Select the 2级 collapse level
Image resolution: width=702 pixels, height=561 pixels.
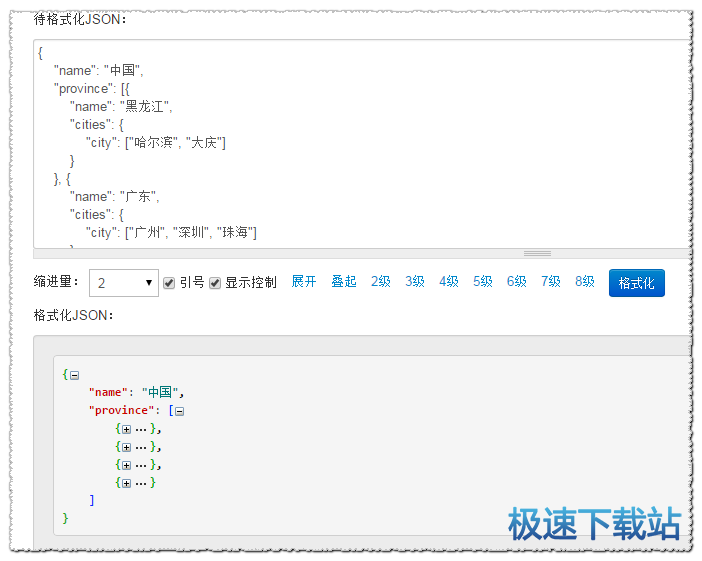pos(381,282)
